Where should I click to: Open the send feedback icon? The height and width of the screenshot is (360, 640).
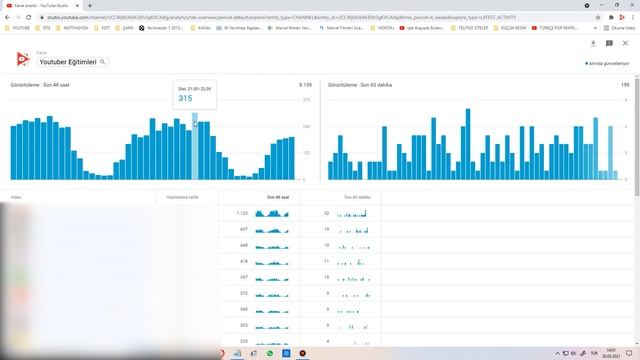pyautogui.click(x=609, y=43)
